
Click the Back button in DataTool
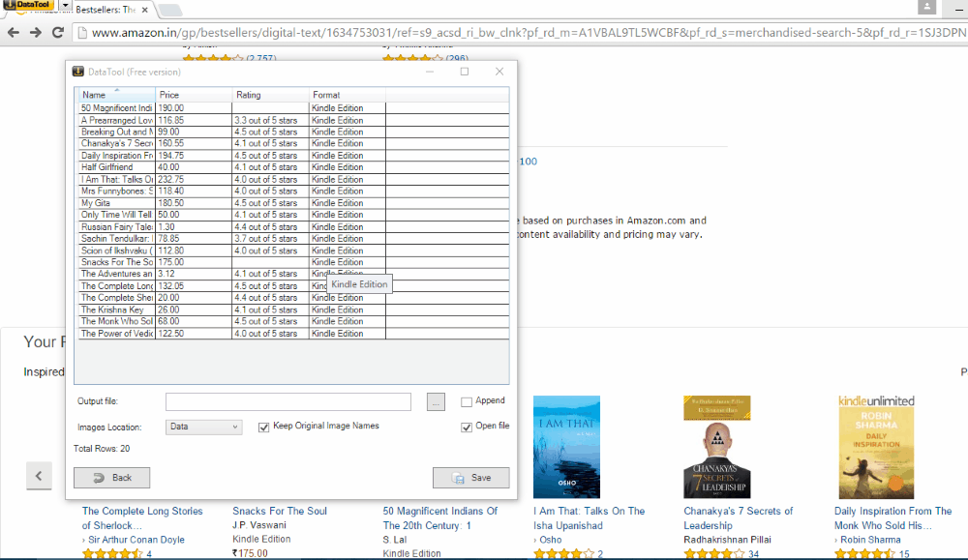coord(111,478)
